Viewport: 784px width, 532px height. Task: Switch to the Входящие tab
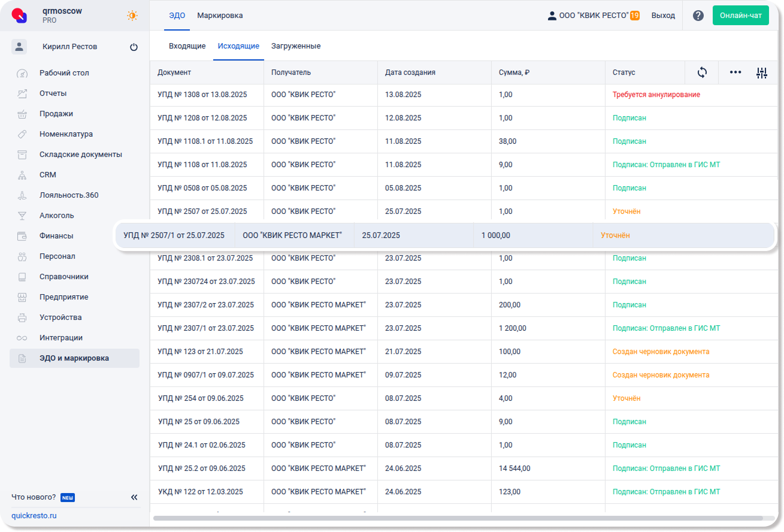click(x=187, y=46)
